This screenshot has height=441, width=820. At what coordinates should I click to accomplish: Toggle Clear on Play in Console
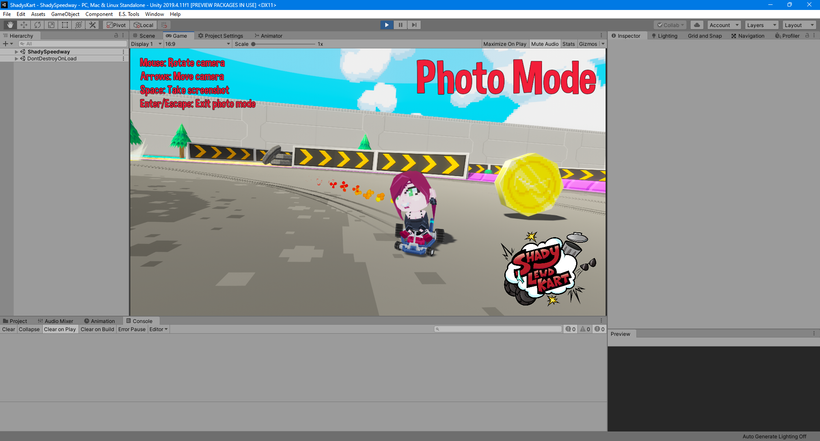click(60, 329)
